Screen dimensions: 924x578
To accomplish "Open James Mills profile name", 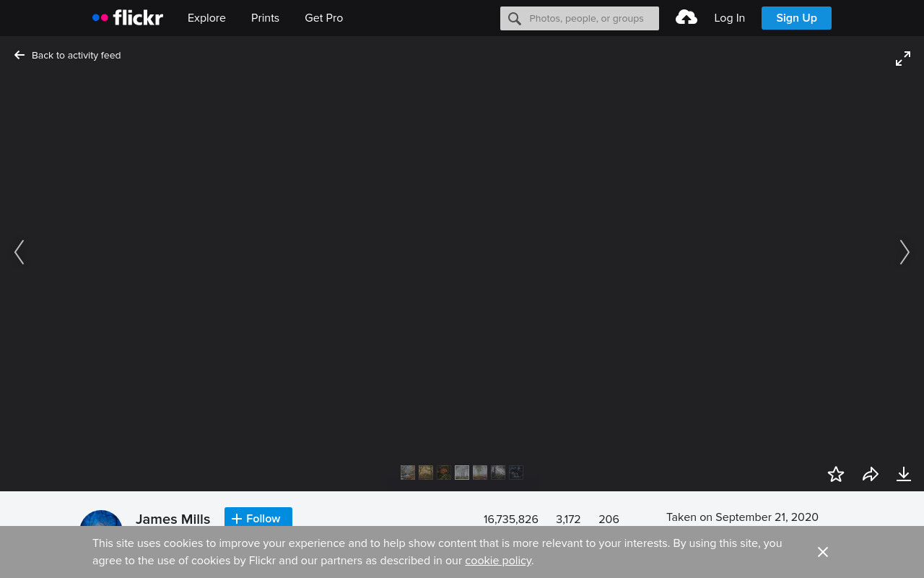I will [x=173, y=519].
